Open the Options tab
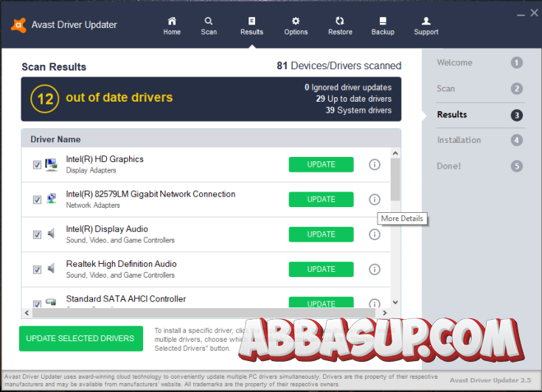This screenshot has width=542, height=392. click(296, 27)
